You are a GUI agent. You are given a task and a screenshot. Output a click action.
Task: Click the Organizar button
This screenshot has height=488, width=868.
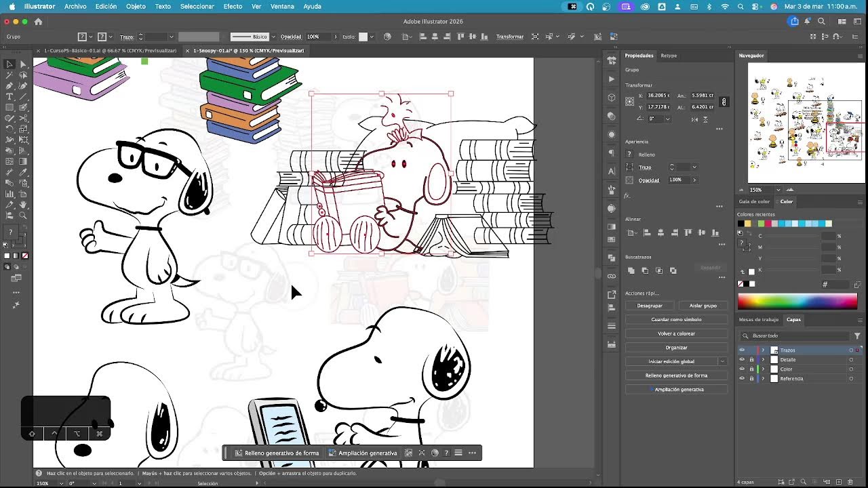pyautogui.click(x=676, y=348)
